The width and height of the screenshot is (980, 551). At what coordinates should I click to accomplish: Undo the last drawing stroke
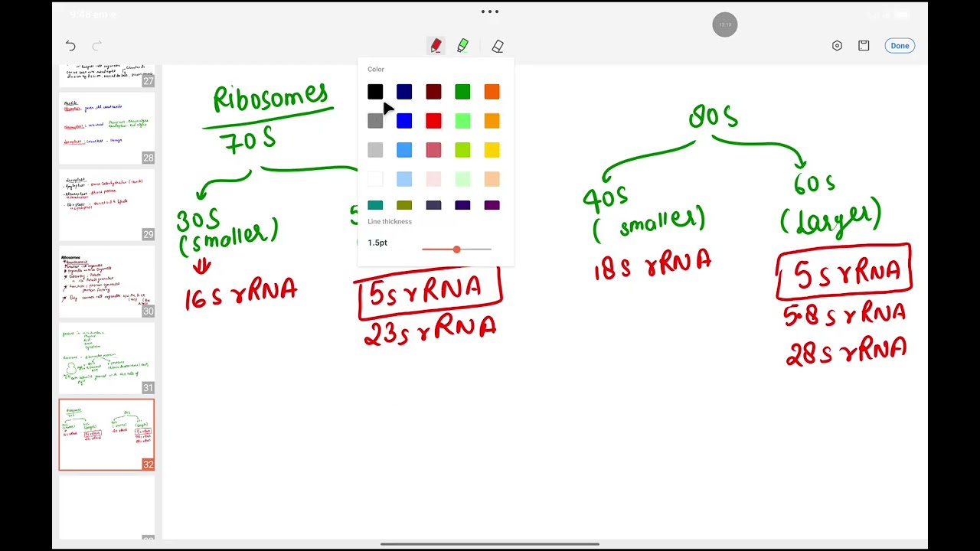pos(70,46)
